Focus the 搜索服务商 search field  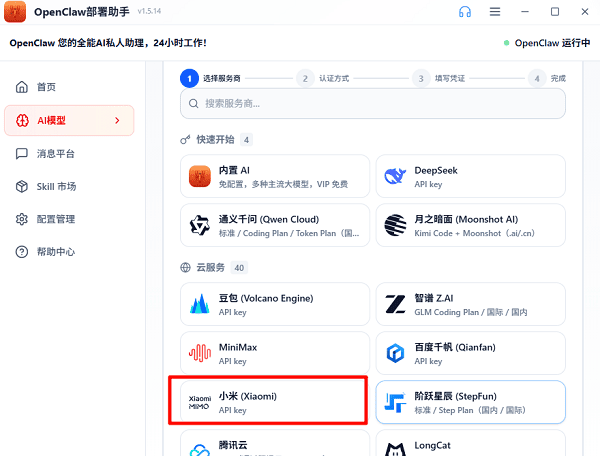click(x=373, y=104)
